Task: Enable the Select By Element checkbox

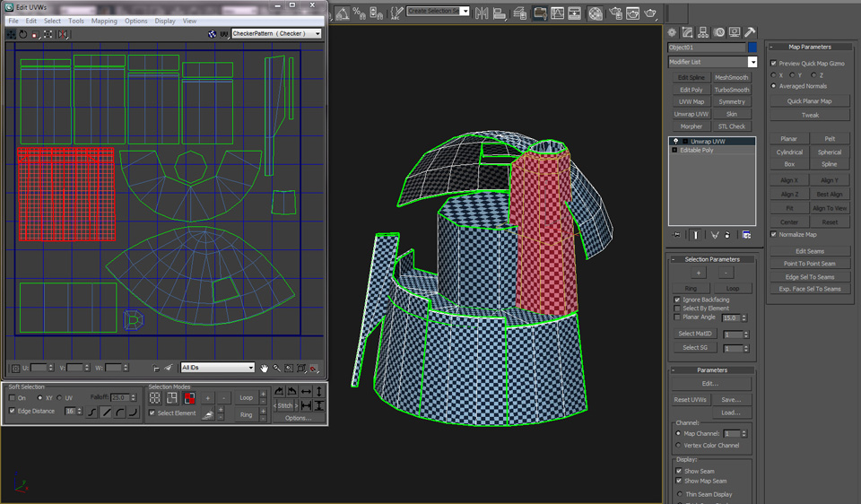Action: [677, 308]
